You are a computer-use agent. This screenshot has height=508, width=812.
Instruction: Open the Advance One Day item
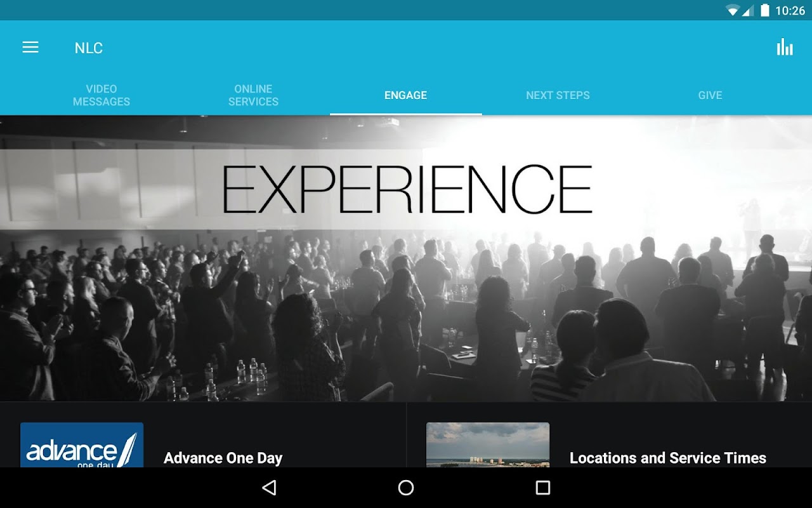[223, 458]
